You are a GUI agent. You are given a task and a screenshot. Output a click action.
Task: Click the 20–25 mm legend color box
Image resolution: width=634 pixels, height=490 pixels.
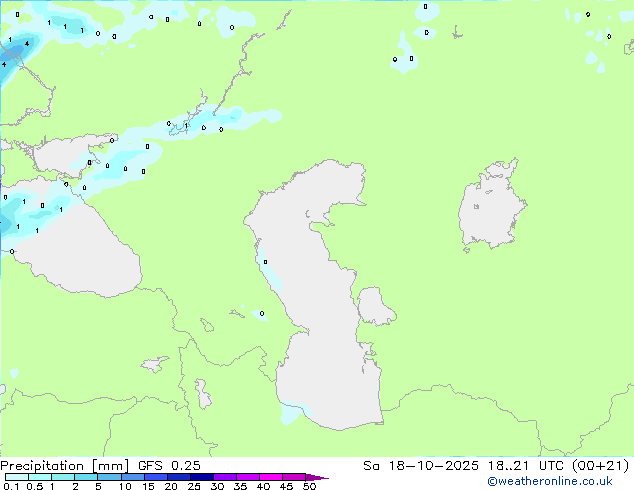[178, 477]
